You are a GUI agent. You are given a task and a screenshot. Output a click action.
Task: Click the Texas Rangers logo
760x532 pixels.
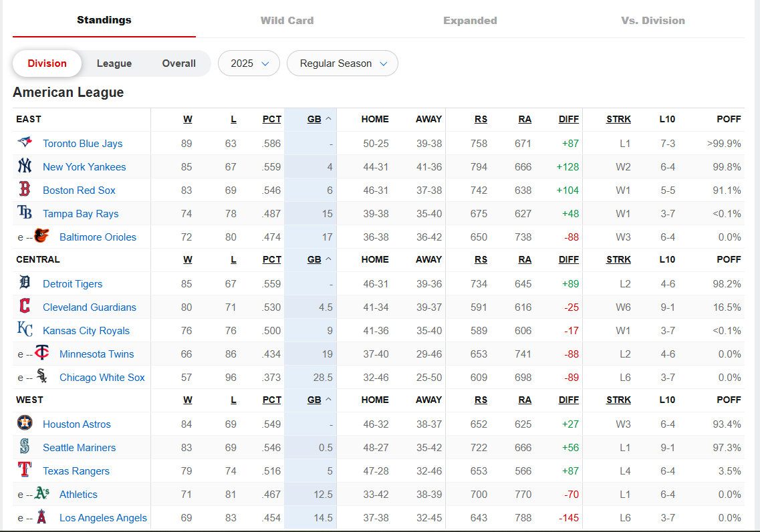coord(25,470)
